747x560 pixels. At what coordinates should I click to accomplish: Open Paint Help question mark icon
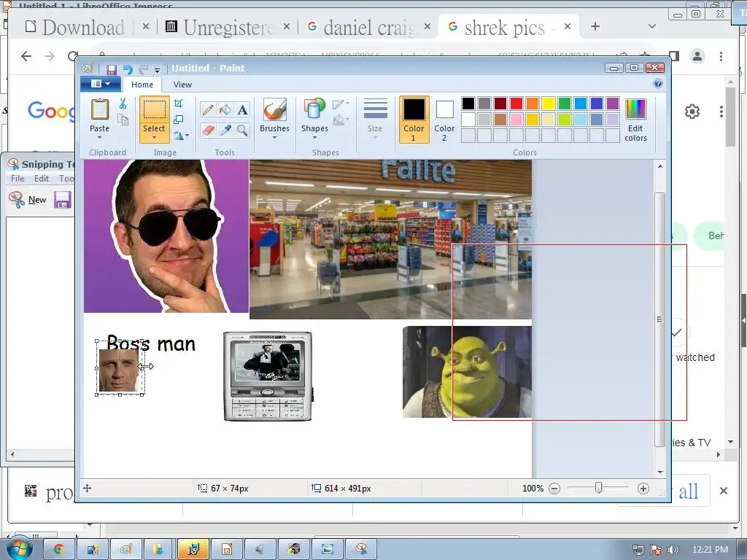pyautogui.click(x=658, y=84)
